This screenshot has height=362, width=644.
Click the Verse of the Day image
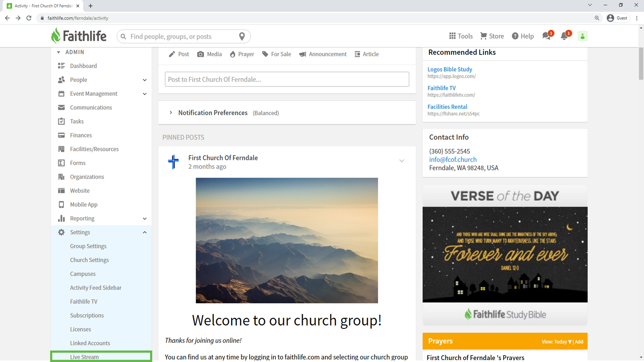coord(505,254)
